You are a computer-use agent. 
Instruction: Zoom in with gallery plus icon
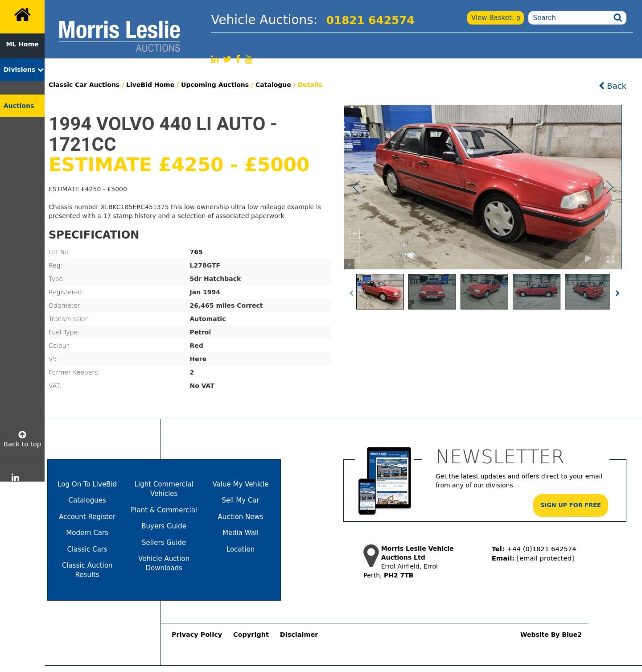[354, 234]
